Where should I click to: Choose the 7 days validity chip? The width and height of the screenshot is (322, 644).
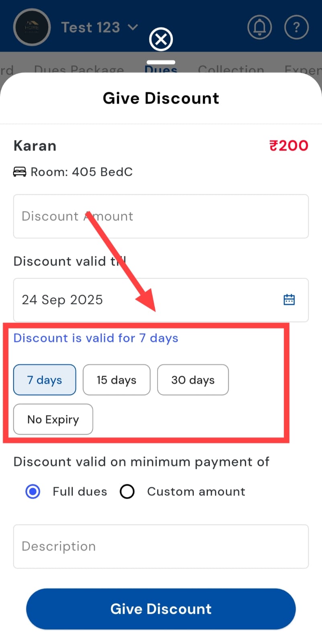45,380
